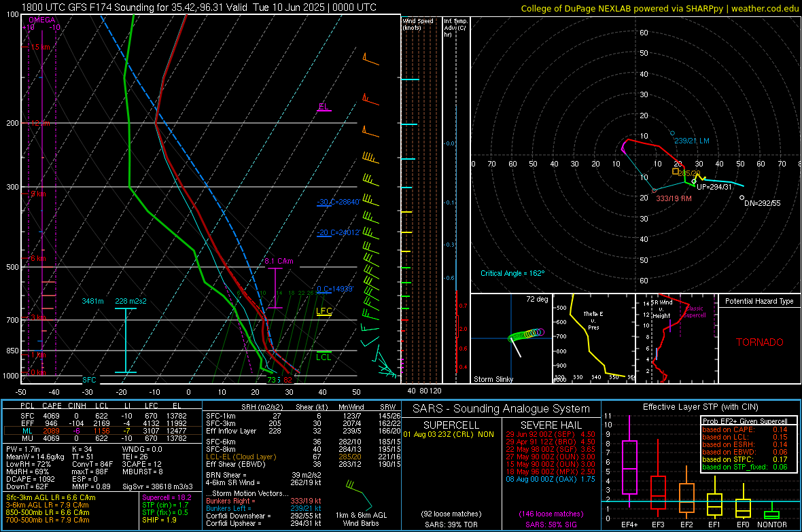
Task: Click the 'SARS - Sounding Analogue System' heading
Action: (x=502, y=409)
